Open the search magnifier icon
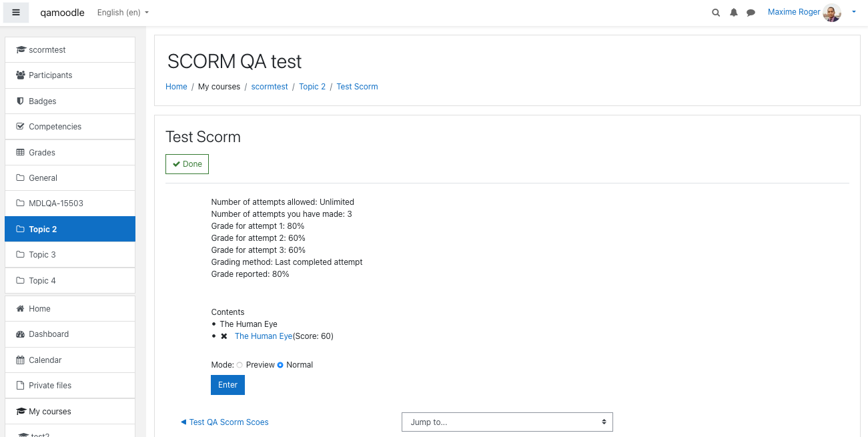The height and width of the screenshot is (437, 868). click(x=716, y=13)
